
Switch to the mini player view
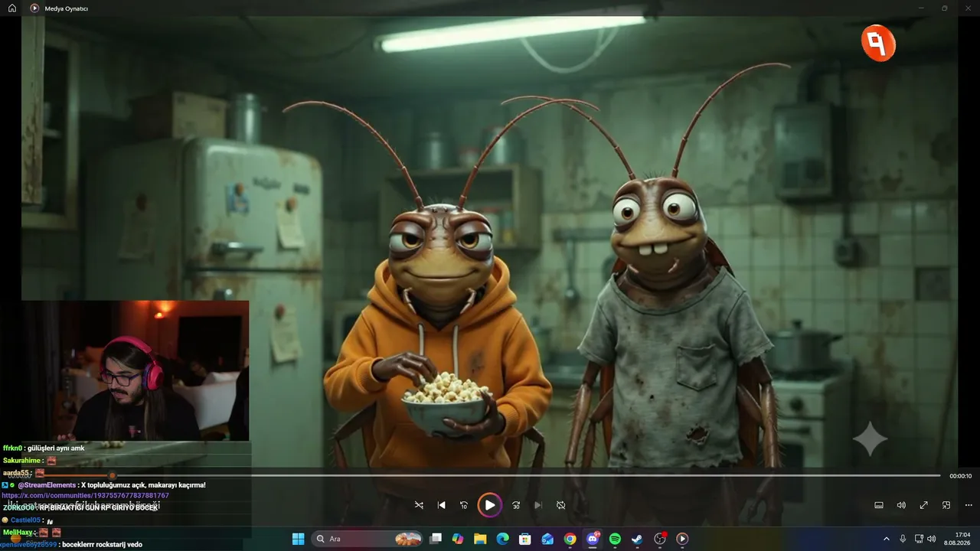tap(946, 505)
